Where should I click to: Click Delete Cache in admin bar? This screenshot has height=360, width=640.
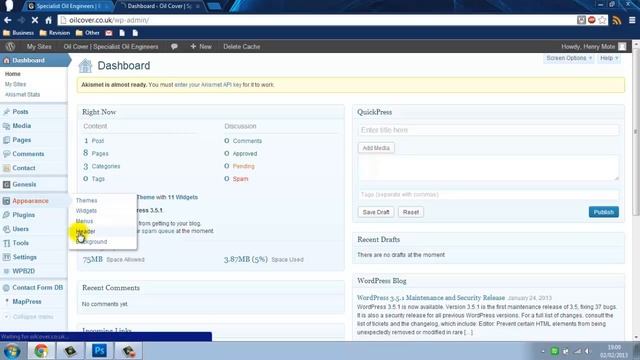point(242,47)
